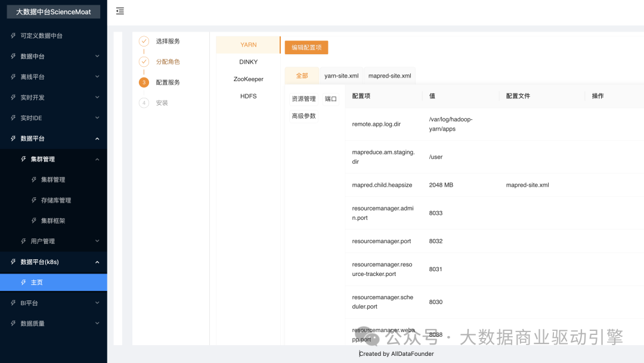Click the 选择服务 step checkmark circle
This screenshot has height=363, width=644.
click(144, 41)
